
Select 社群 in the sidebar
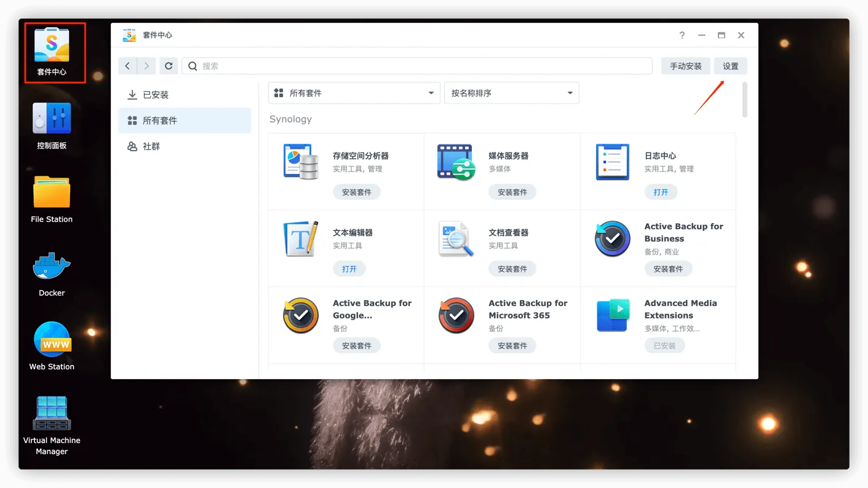[x=185, y=146]
